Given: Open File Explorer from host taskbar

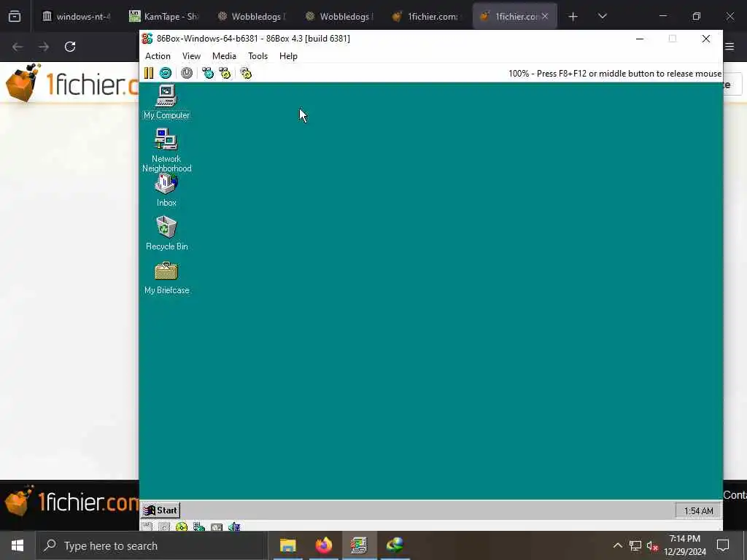Looking at the screenshot, I should (x=287, y=545).
